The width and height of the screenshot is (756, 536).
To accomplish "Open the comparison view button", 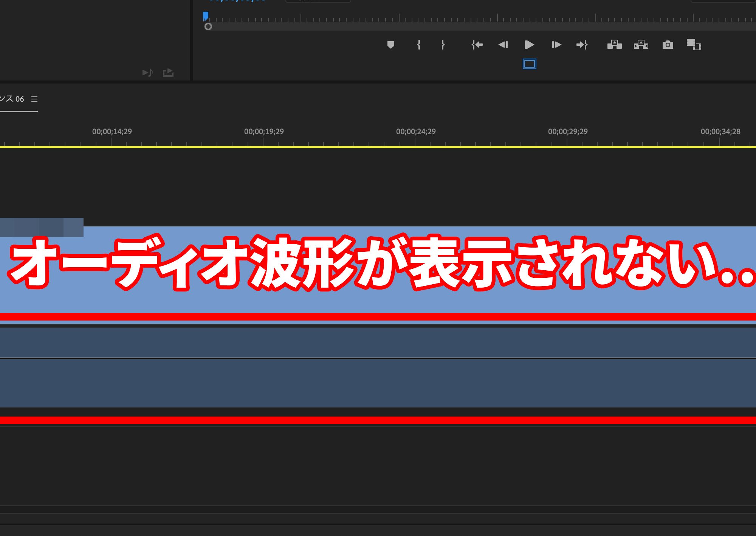I will (694, 45).
